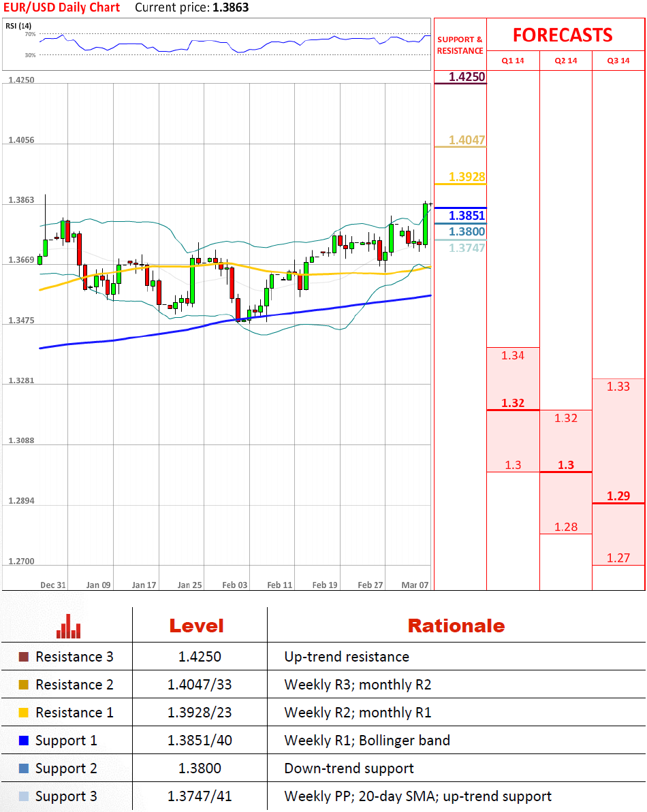Click the Support & Resistance column header
This screenshot has height=812, width=647.
460,46
